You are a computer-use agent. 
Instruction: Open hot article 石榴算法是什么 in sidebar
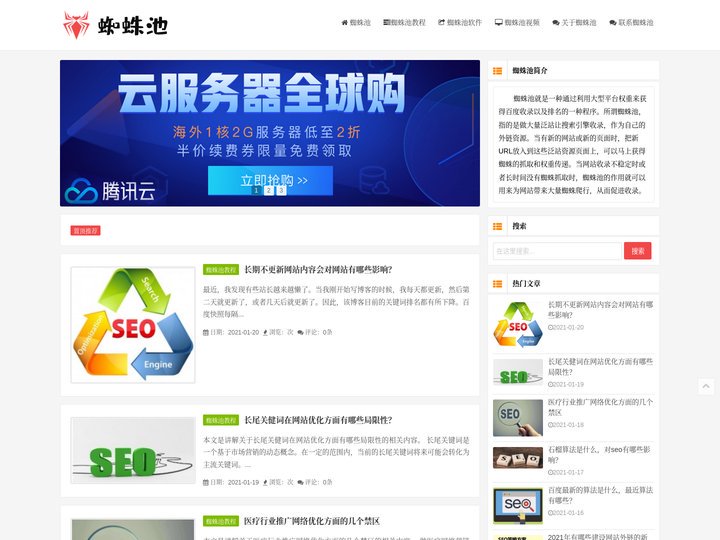point(599,455)
